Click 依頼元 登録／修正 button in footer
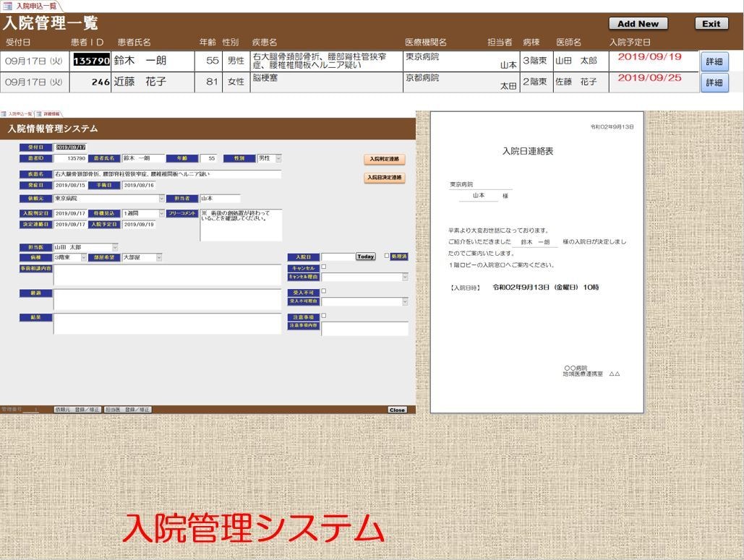The width and height of the screenshot is (744, 560). pyautogui.click(x=77, y=410)
